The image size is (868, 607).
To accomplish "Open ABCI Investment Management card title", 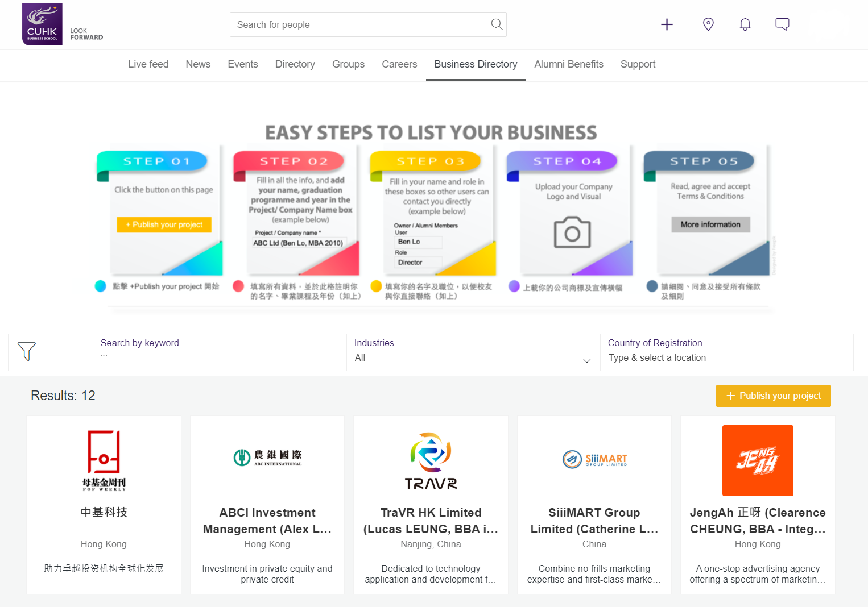I will (x=267, y=521).
